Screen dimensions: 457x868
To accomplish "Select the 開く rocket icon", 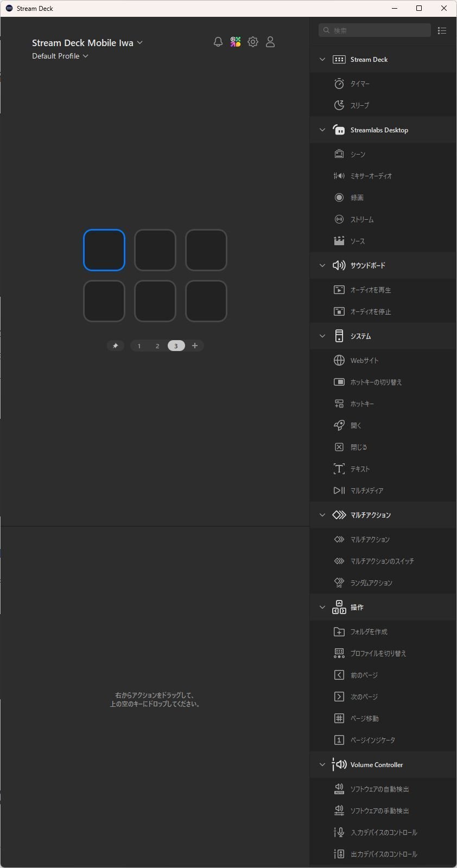I will pyautogui.click(x=339, y=425).
